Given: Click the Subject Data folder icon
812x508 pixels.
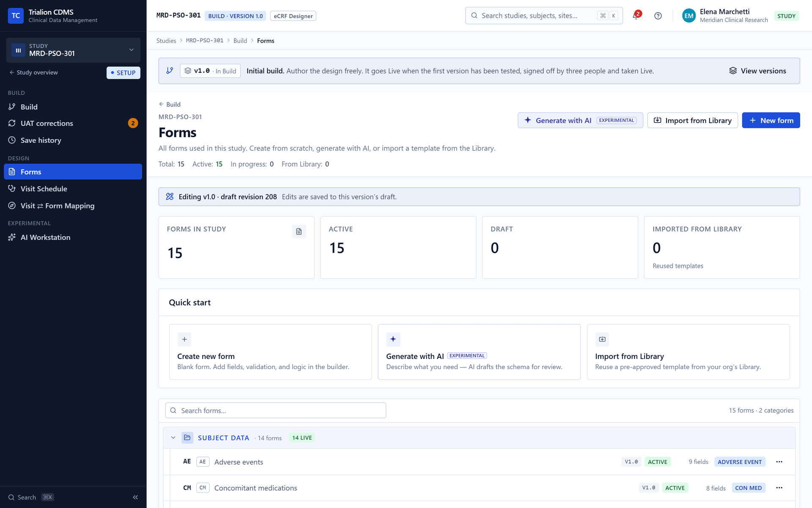Looking at the screenshot, I should click(187, 438).
